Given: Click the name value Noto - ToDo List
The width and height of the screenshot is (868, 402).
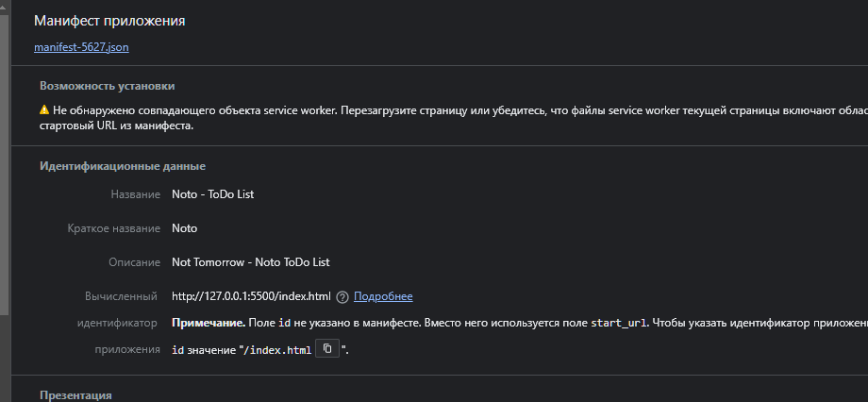Looking at the screenshot, I should tap(212, 194).
